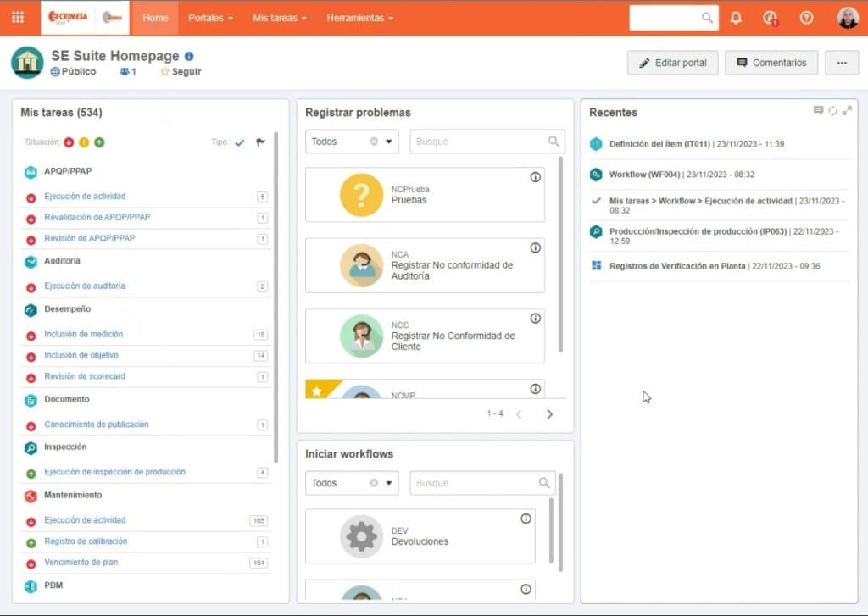868x616 pixels.
Task: Click the Mis tareas panel scrollbar
Action: 275,297
